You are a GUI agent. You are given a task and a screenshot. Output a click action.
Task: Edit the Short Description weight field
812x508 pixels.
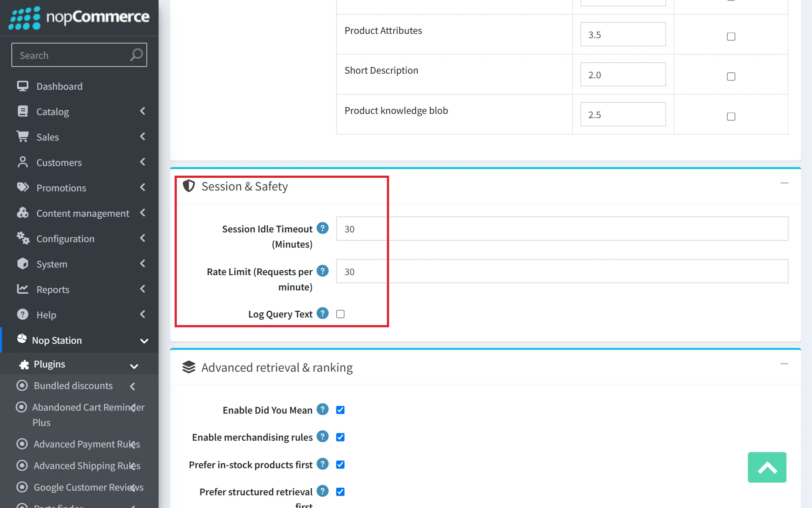click(623, 75)
